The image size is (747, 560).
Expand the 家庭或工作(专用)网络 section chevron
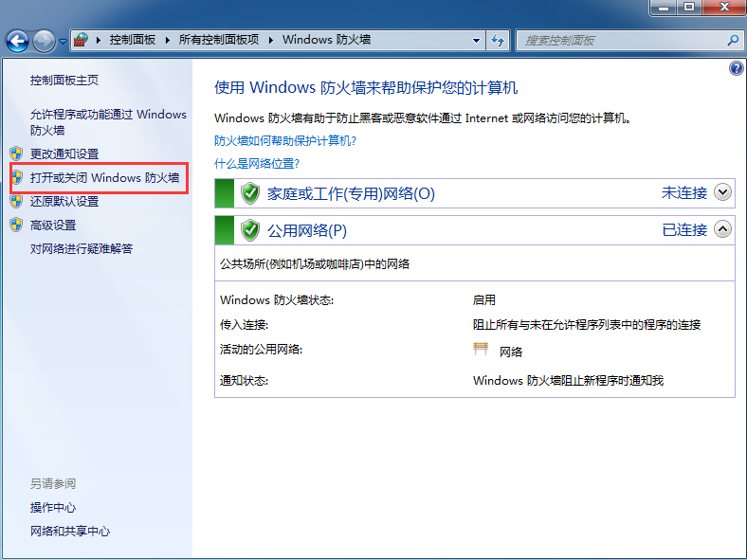[x=722, y=192]
